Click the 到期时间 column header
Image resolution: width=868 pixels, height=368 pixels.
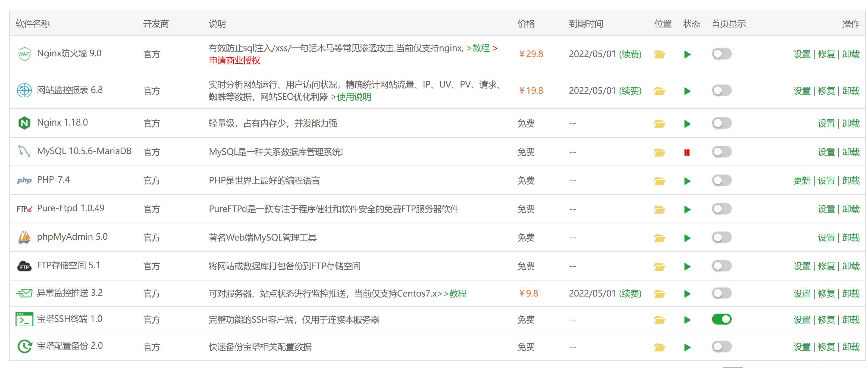pos(586,24)
